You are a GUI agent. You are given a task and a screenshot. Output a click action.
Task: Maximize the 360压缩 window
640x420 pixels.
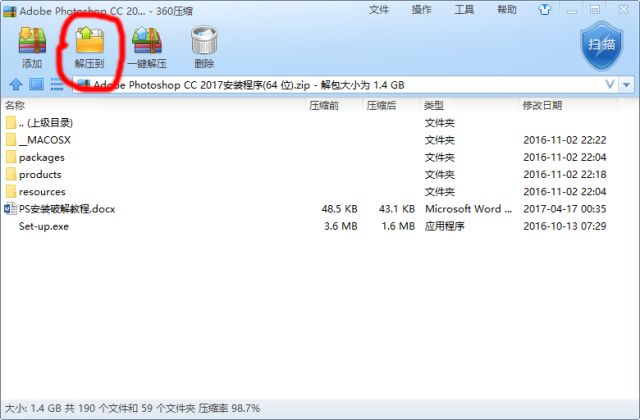coord(595,10)
